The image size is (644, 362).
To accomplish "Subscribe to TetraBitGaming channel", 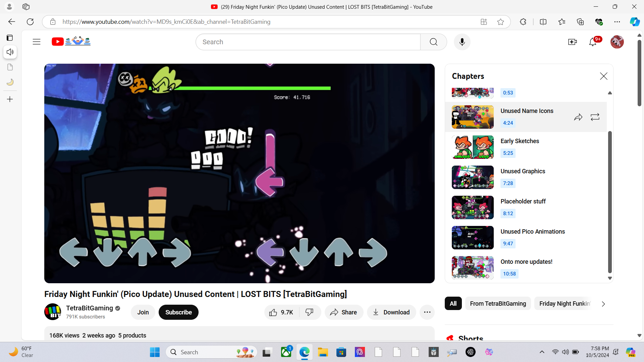I will coord(178,312).
